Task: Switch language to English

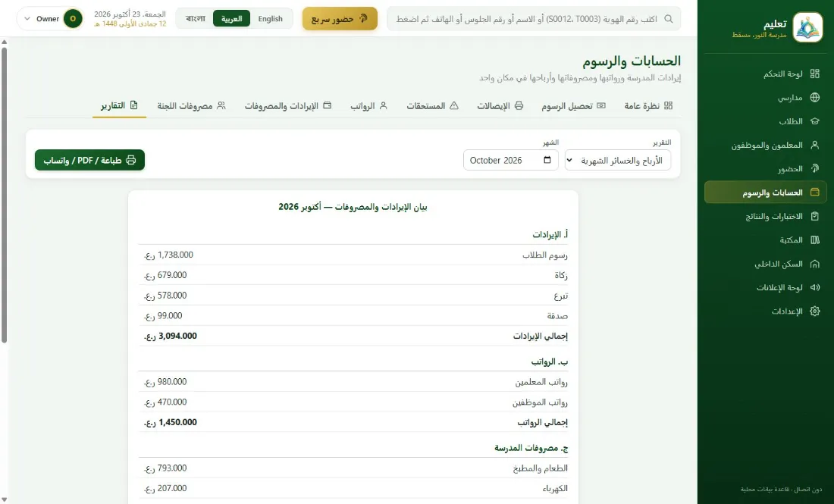Action: pos(270,19)
